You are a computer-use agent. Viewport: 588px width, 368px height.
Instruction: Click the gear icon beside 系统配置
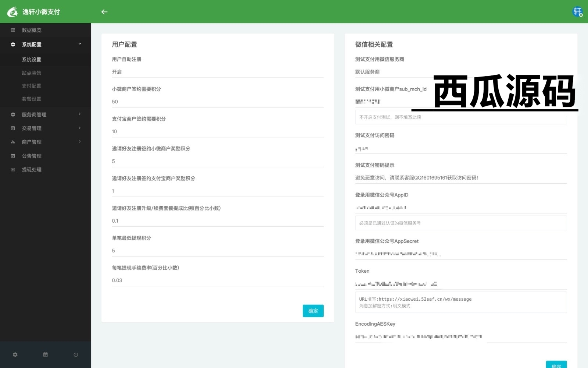13,45
